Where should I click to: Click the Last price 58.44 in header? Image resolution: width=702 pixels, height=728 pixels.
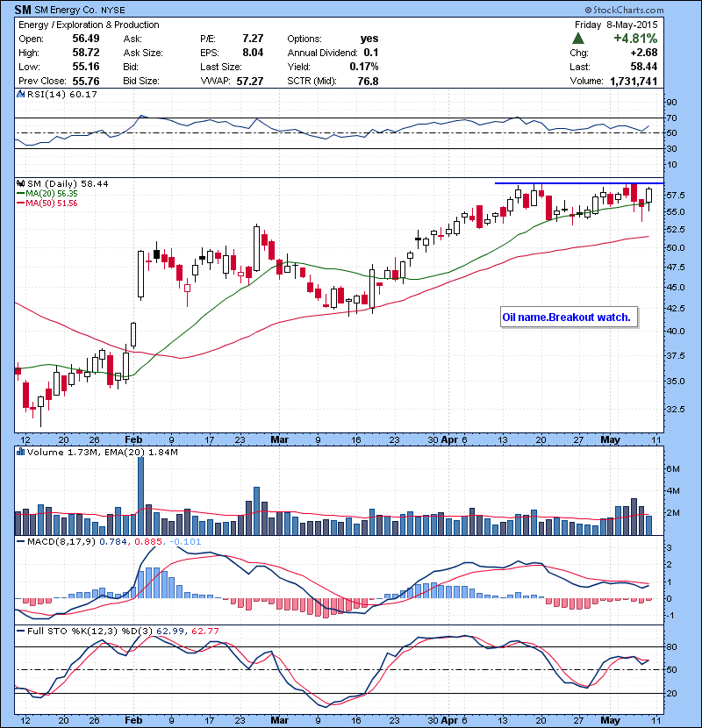point(644,67)
